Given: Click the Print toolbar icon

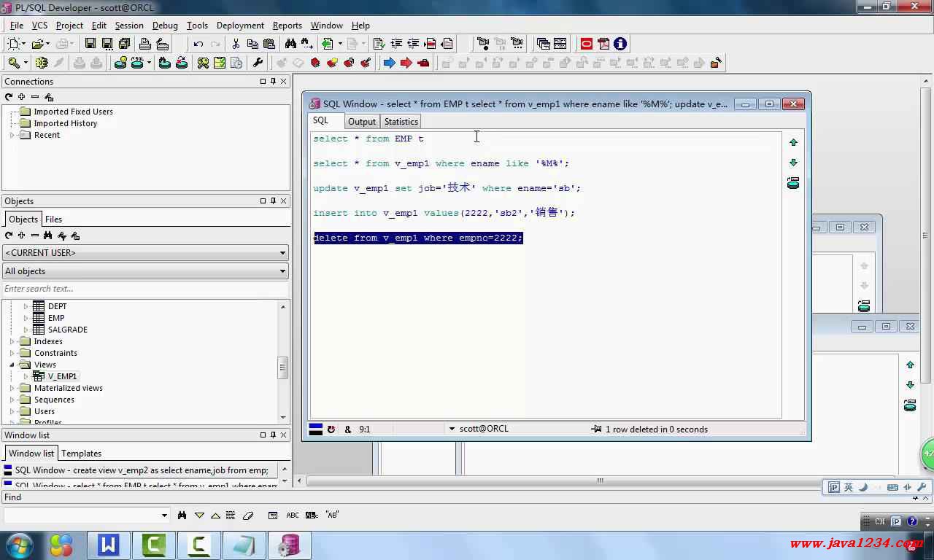Looking at the screenshot, I should (144, 44).
